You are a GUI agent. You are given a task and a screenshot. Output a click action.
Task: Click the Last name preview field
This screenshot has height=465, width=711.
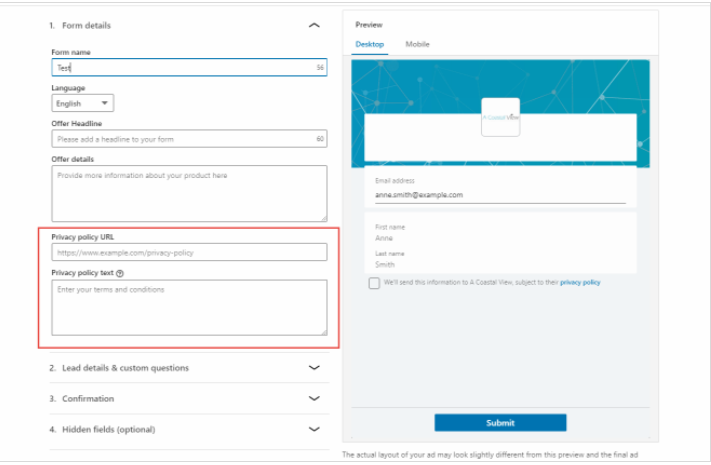coord(499,264)
